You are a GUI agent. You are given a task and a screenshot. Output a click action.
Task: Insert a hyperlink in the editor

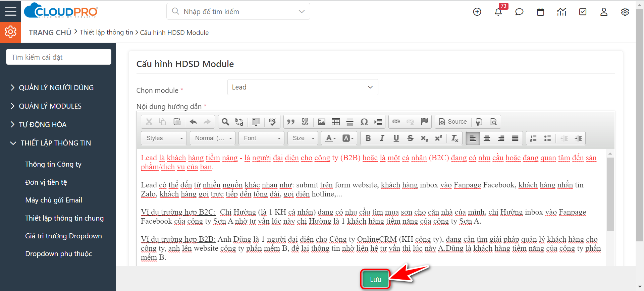pos(396,122)
